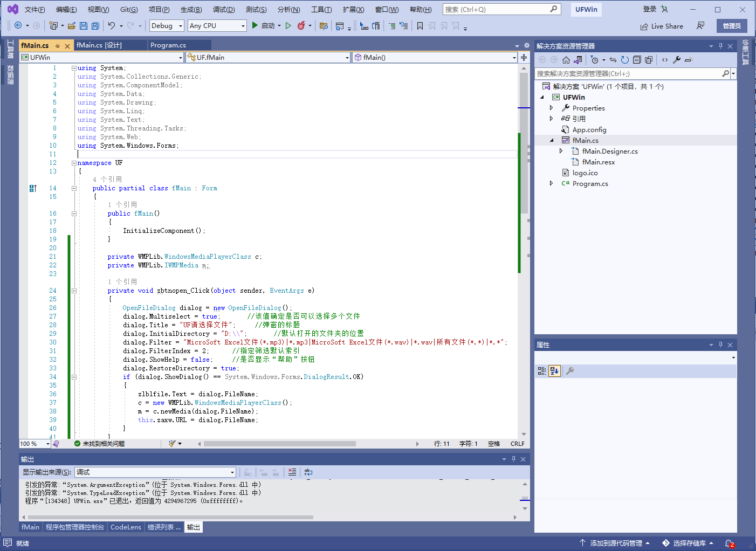
Task: Open the 工具(T) menu
Action: [321, 9]
